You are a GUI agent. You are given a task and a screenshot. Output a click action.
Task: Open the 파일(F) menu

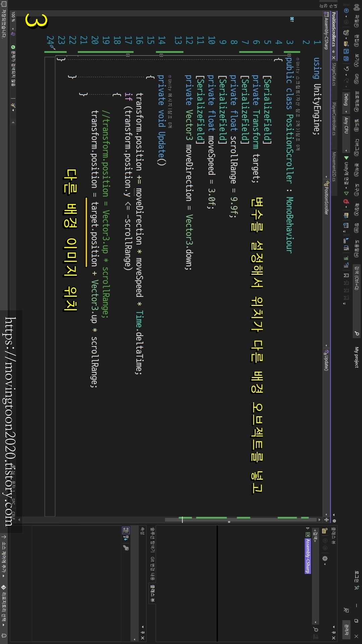[x=356, y=21]
